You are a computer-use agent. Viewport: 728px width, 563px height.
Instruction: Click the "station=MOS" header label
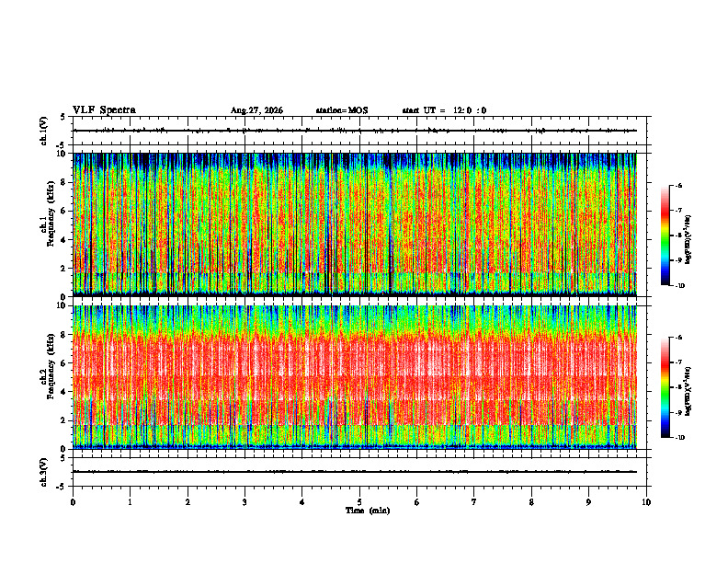click(x=342, y=110)
